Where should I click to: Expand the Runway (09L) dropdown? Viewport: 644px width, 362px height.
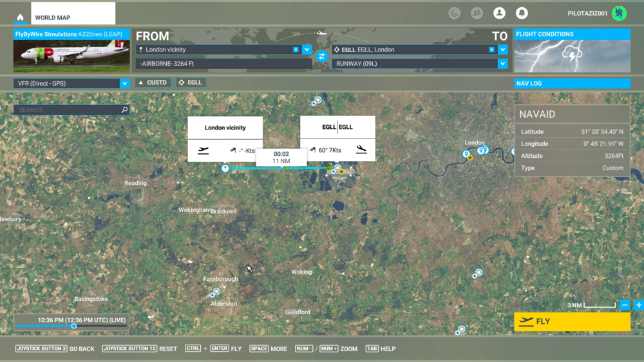502,64
